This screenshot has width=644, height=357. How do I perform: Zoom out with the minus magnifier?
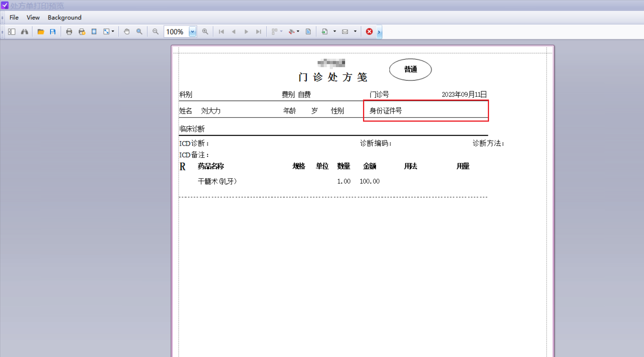tap(155, 32)
